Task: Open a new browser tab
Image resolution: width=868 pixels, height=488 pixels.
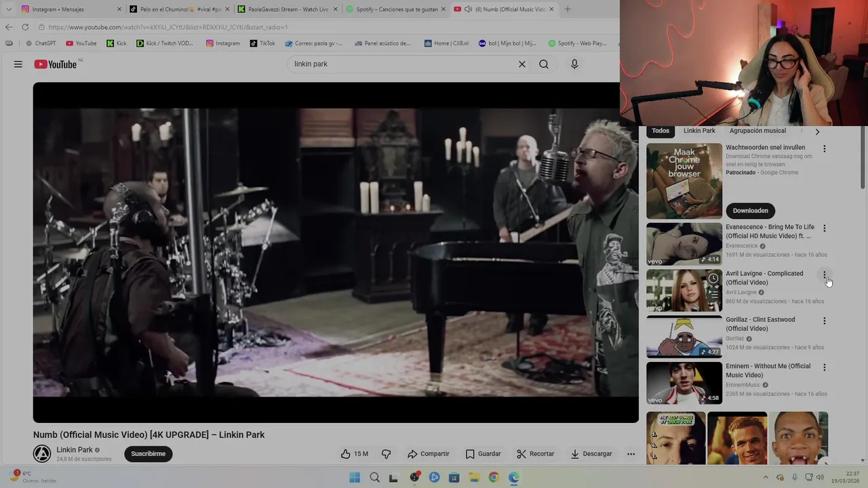Action: click(x=568, y=9)
